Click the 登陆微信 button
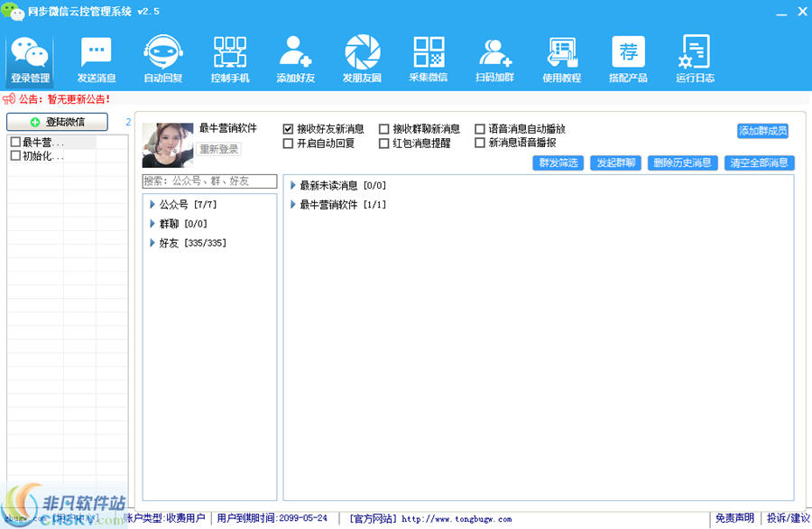 point(57,122)
